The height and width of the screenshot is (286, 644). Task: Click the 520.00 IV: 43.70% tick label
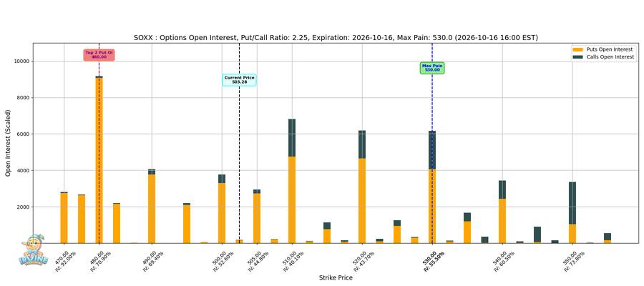pyautogui.click(x=363, y=260)
